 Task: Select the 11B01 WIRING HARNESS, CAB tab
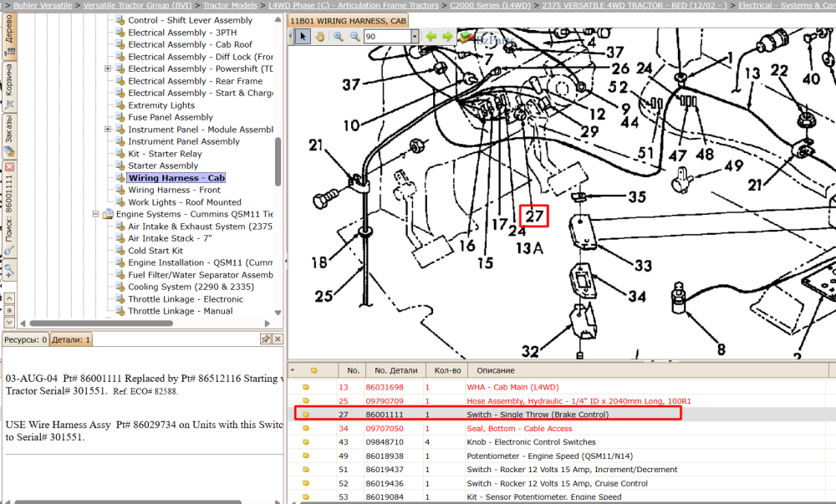point(348,21)
